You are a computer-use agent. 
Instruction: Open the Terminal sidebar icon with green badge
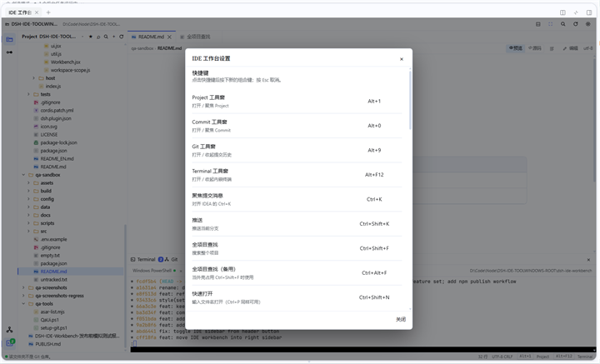[x=9, y=342]
